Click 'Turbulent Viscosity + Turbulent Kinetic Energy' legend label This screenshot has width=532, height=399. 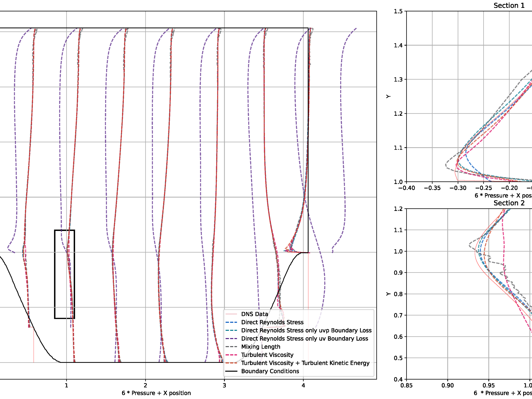pos(305,363)
